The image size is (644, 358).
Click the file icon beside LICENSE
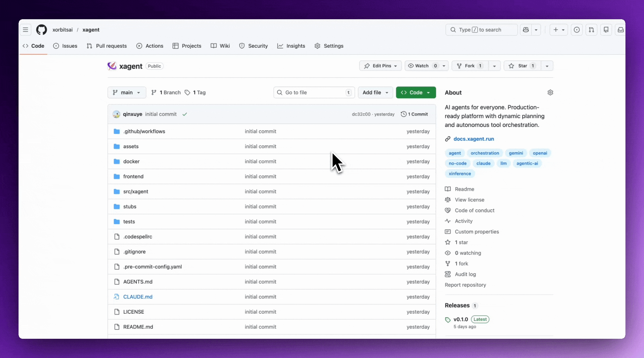117,312
